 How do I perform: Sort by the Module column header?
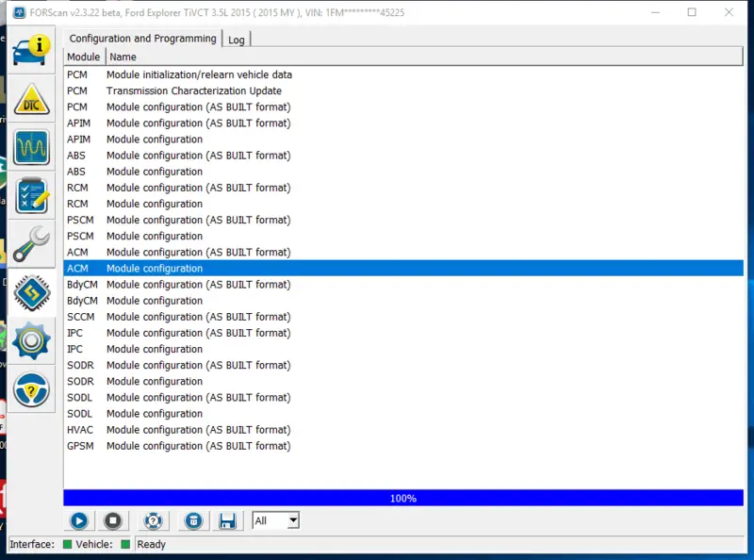click(x=84, y=57)
